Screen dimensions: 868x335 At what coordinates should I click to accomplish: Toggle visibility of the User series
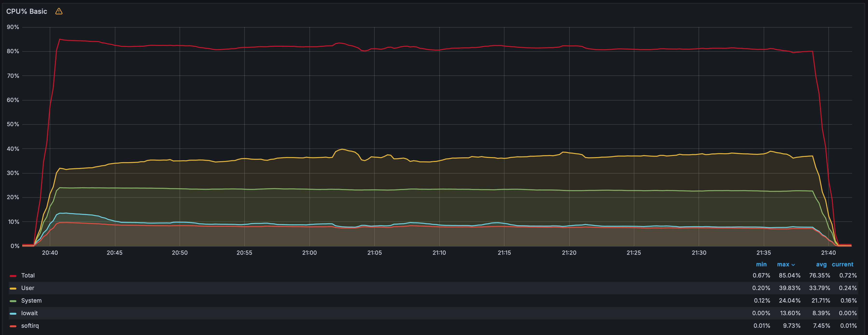coord(28,288)
